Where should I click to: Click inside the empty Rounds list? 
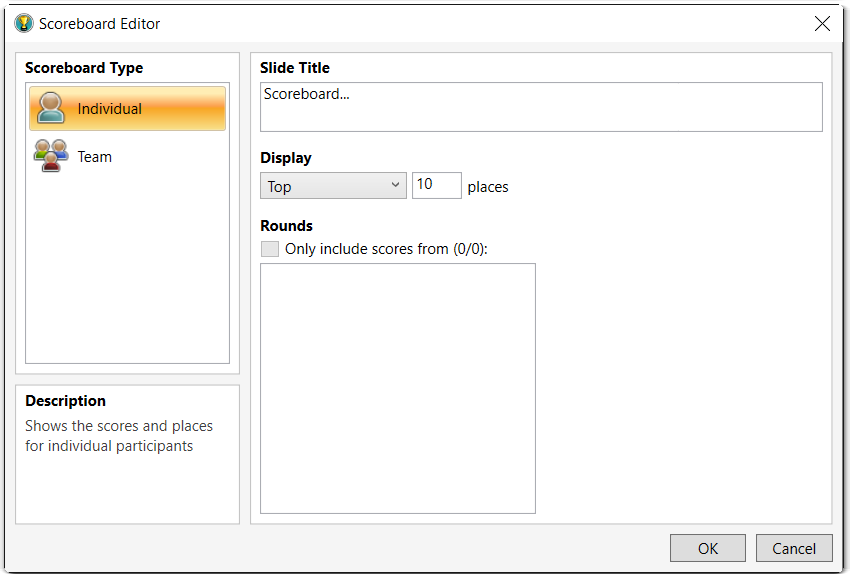(397, 388)
